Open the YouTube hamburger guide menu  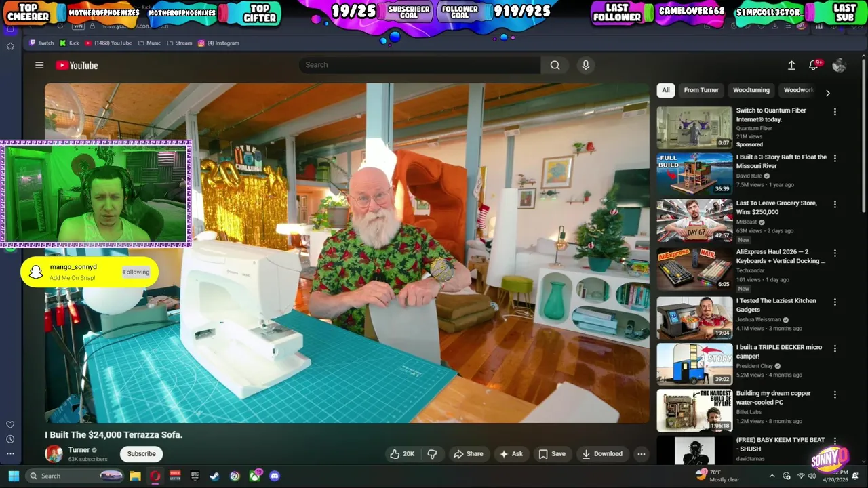(x=39, y=65)
